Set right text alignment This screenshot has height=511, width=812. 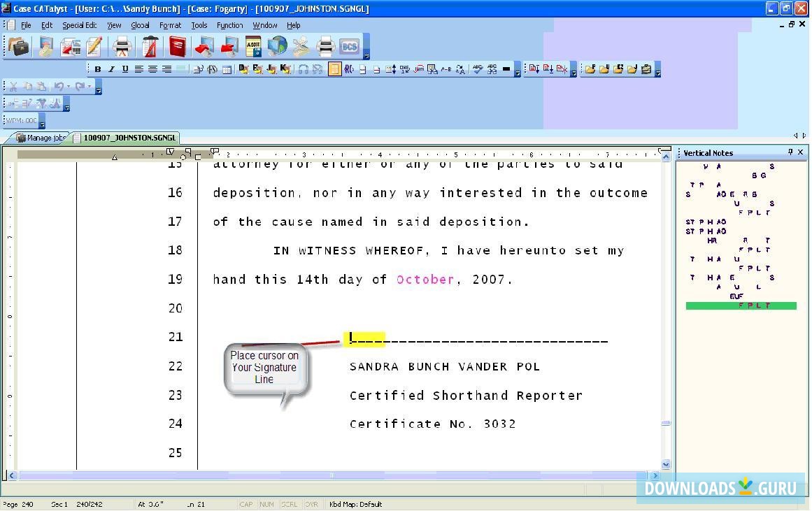(166, 69)
